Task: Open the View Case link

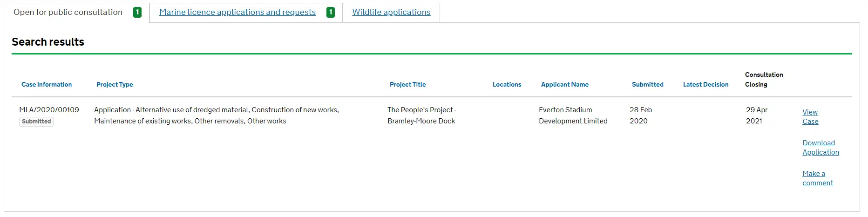Action: tap(810, 117)
